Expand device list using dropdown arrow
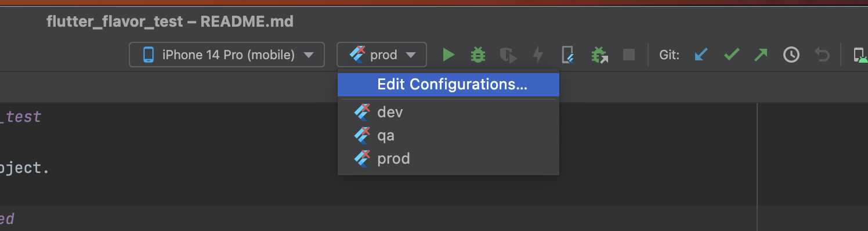The height and width of the screenshot is (231, 868). (309, 55)
